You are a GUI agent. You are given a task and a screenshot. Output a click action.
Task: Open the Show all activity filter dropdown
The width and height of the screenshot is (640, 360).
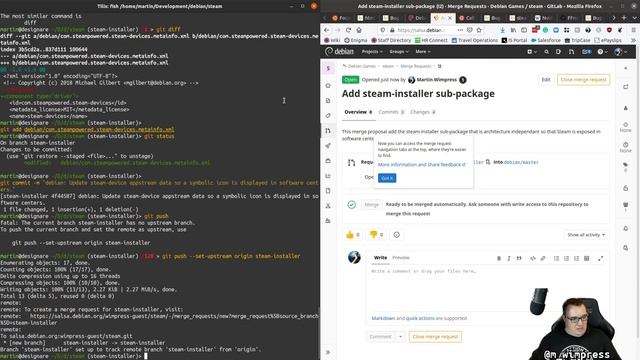[586, 235]
